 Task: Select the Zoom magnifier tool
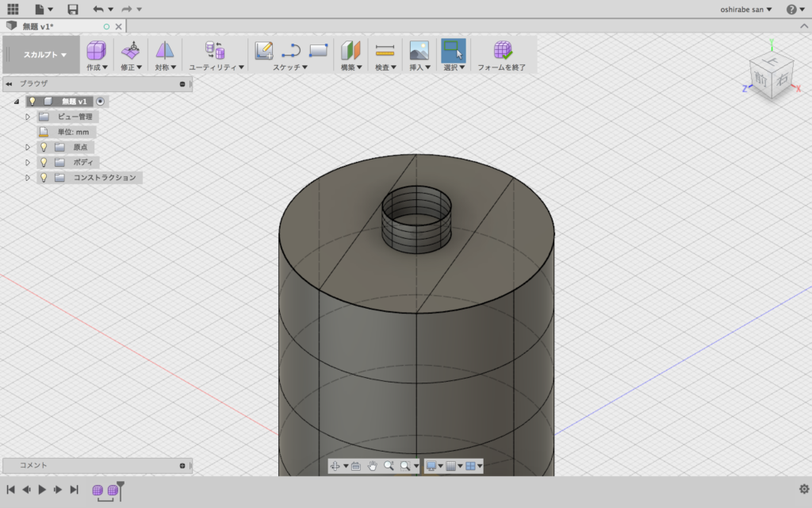[x=389, y=466]
